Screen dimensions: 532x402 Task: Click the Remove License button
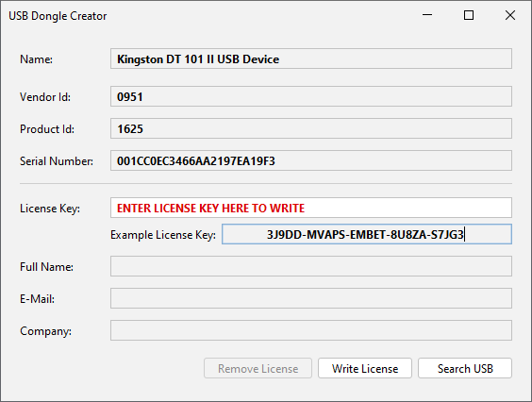point(258,368)
